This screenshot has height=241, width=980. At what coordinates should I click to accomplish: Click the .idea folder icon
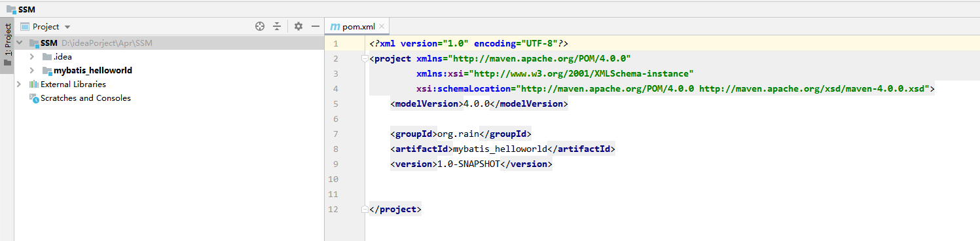[47, 56]
